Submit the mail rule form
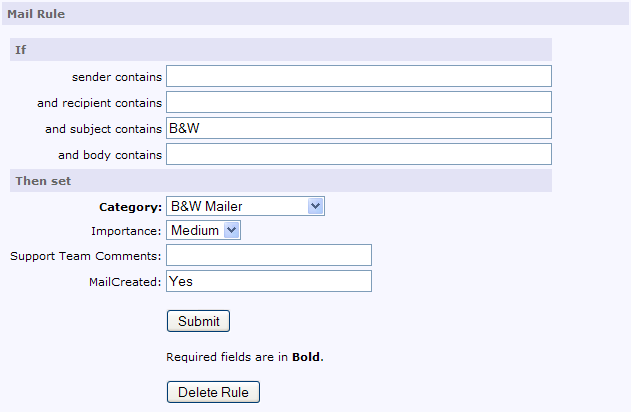Image resolution: width=631 pixels, height=412 pixels. [198, 321]
